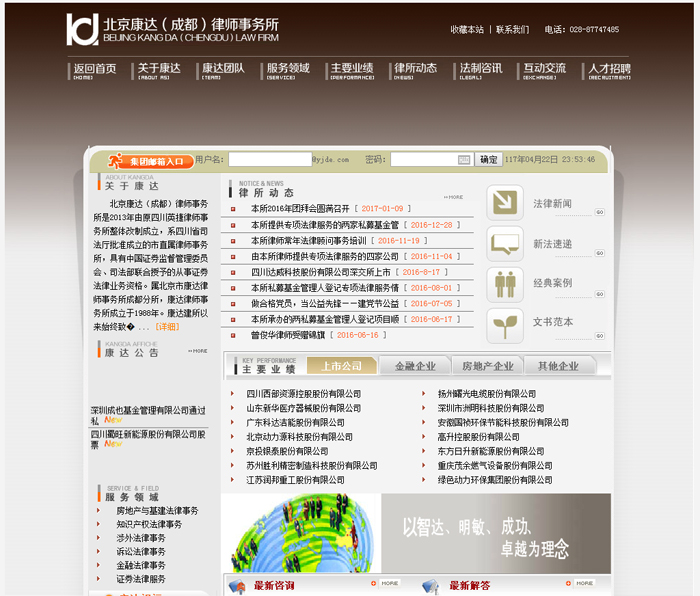The image size is (700, 596).
Task: Open 收藏本站 link in the header
Action: (467, 30)
